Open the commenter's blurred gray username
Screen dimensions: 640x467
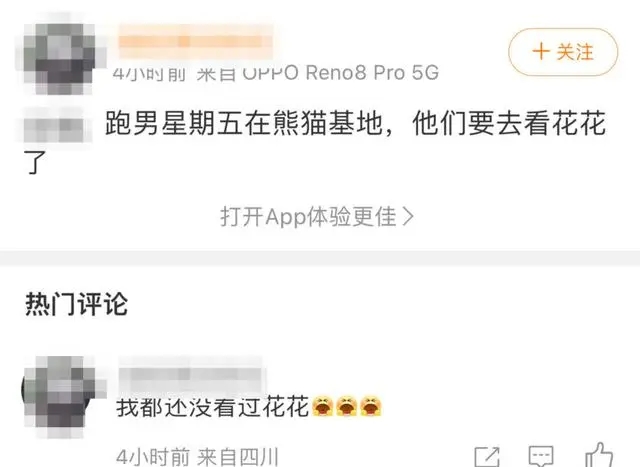coord(191,374)
